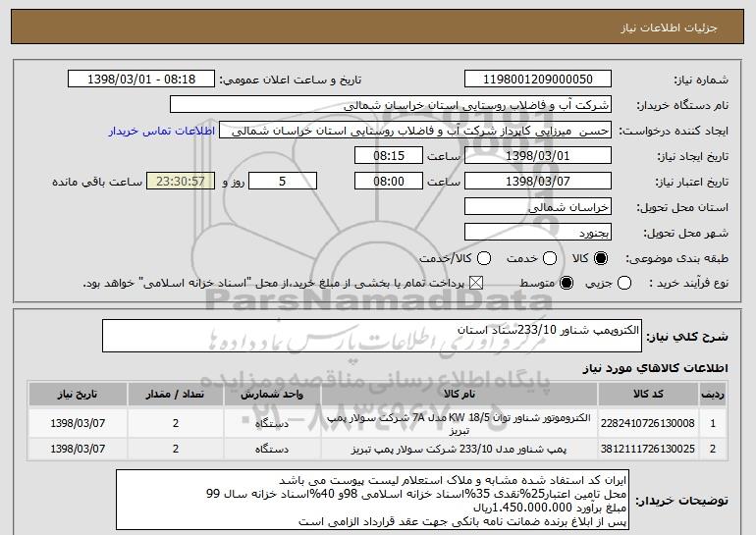
Task: Click the نوع فرآیند خرید label
Action: coord(688,283)
